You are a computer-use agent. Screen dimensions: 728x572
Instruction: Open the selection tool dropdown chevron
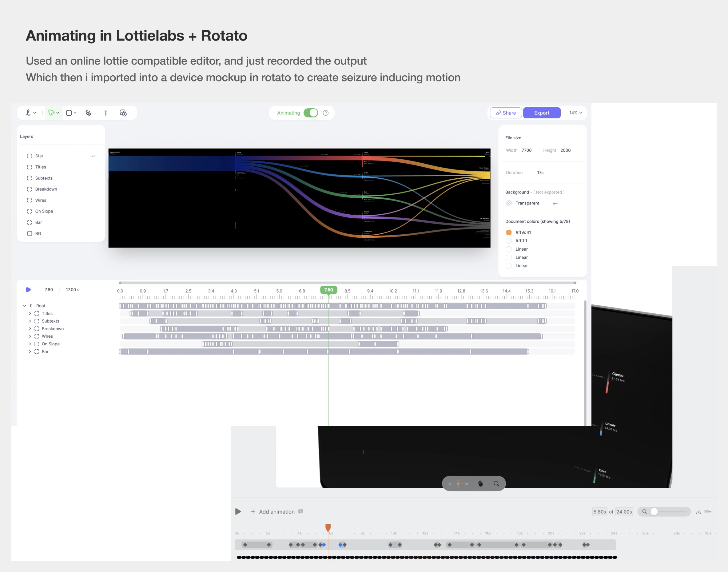pyautogui.click(x=58, y=113)
